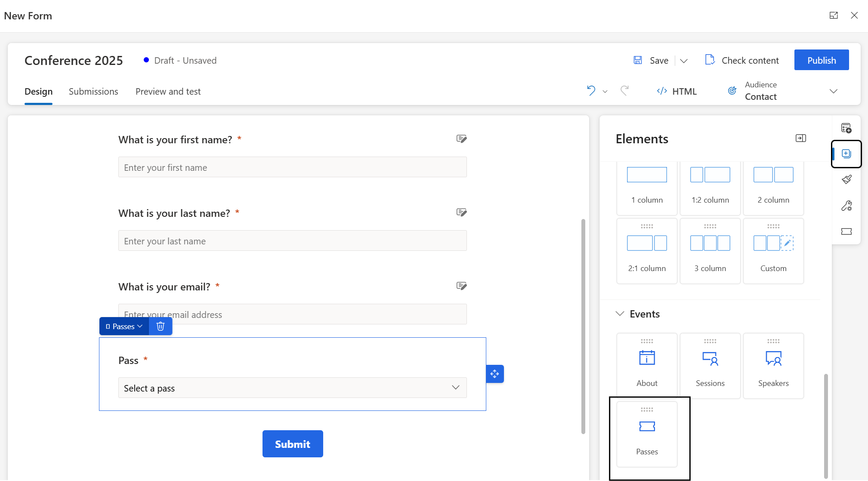
Task: Open the theme paintbrush sidebar icon
Action: 846,179
